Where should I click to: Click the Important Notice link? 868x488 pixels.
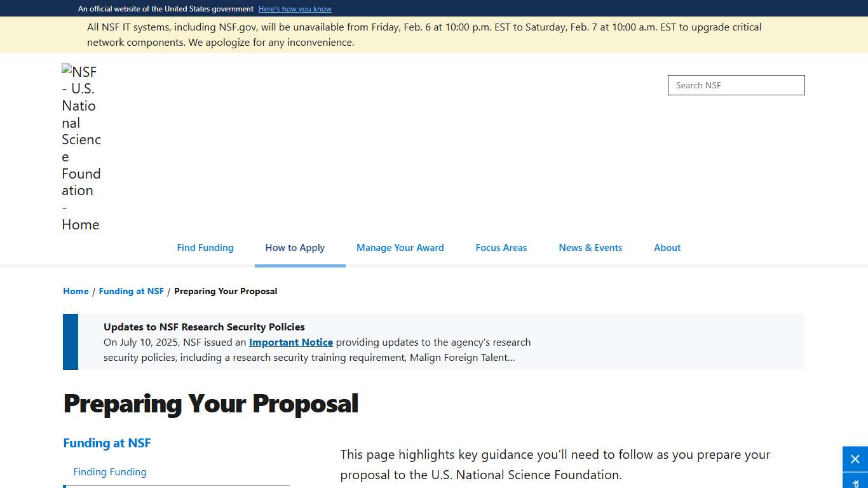[x=290, y=342]
